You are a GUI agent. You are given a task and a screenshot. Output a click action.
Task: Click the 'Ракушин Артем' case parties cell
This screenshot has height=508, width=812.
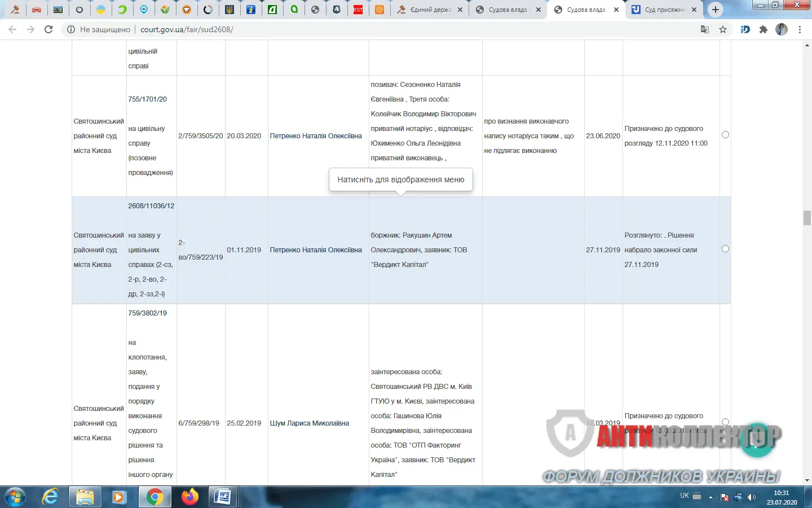pos(425,250)
